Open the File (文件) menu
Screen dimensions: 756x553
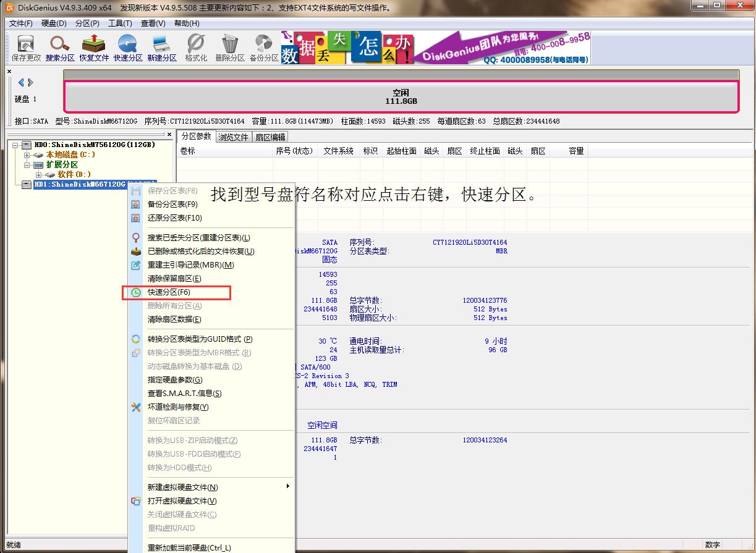(21, 23)
